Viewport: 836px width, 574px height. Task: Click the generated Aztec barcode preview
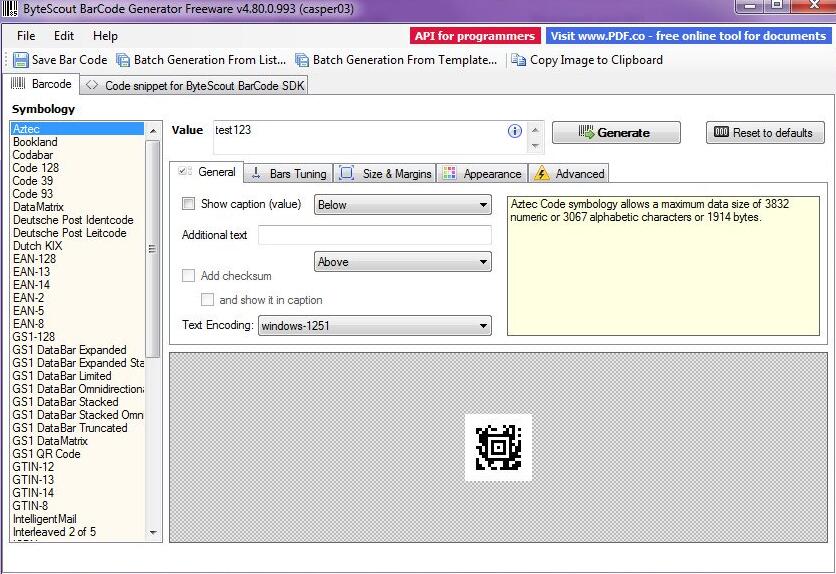tap(499, 447)
